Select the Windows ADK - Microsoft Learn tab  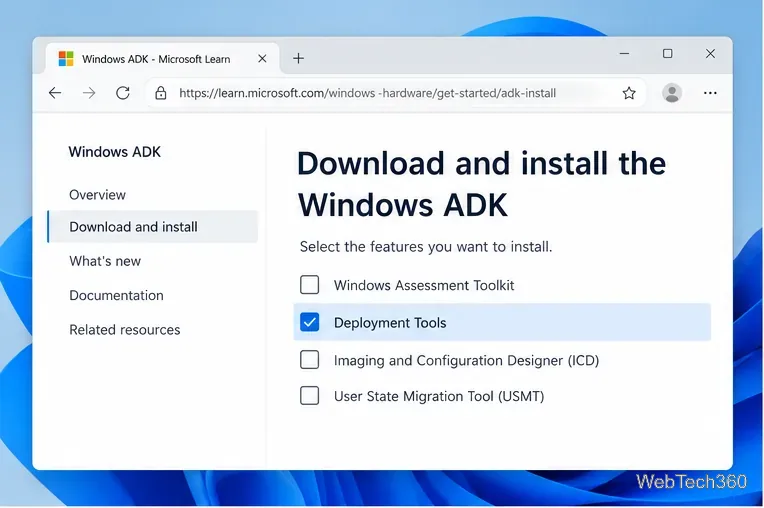(163, 58)
